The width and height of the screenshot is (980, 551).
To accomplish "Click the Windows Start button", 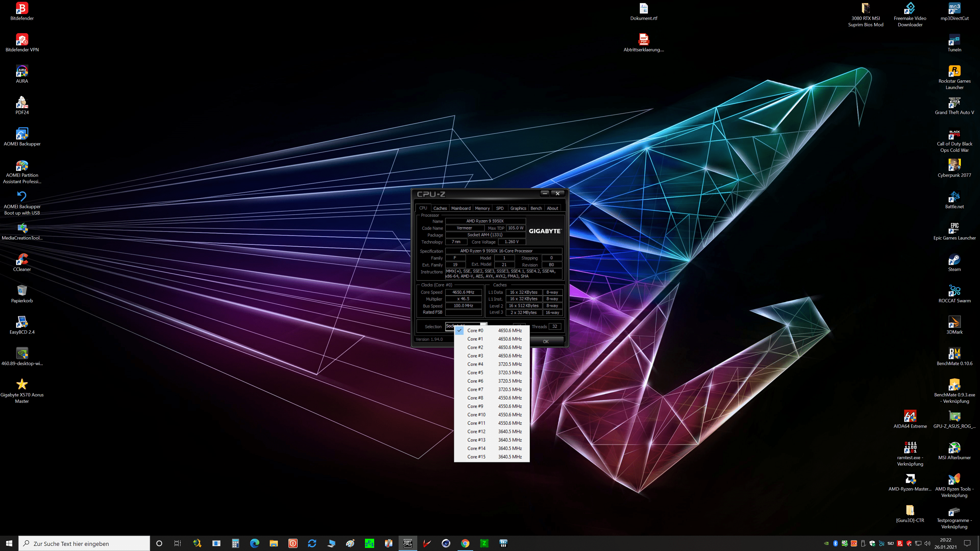I will coord(9,543).
